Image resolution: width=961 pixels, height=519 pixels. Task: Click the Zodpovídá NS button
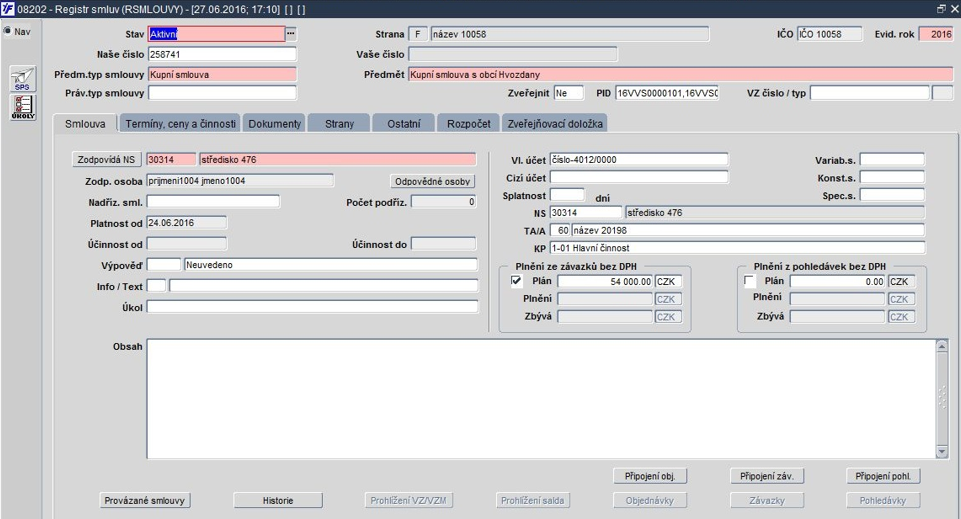(x=107, y=159)
